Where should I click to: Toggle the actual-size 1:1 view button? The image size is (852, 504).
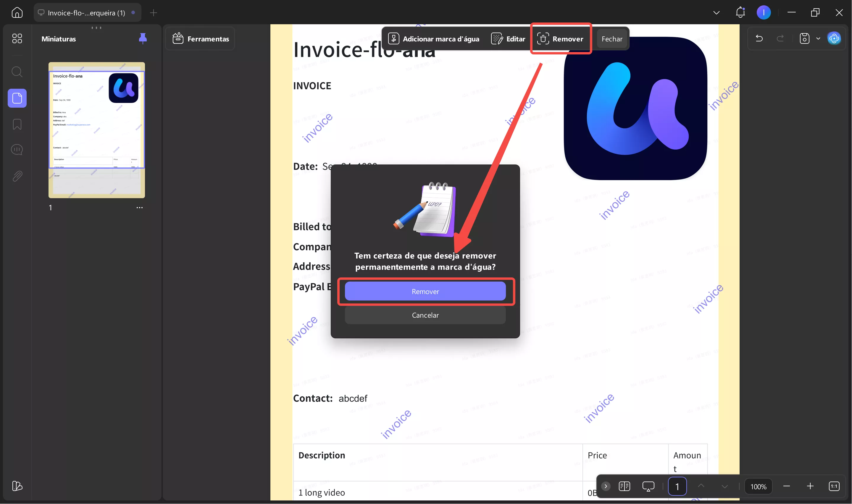click(834, 486)
